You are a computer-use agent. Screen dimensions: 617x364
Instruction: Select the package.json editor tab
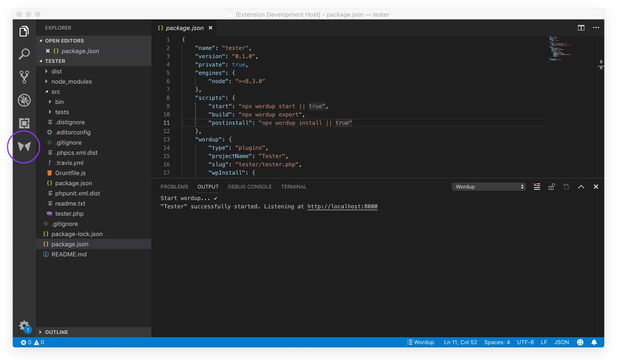[185, 28]
